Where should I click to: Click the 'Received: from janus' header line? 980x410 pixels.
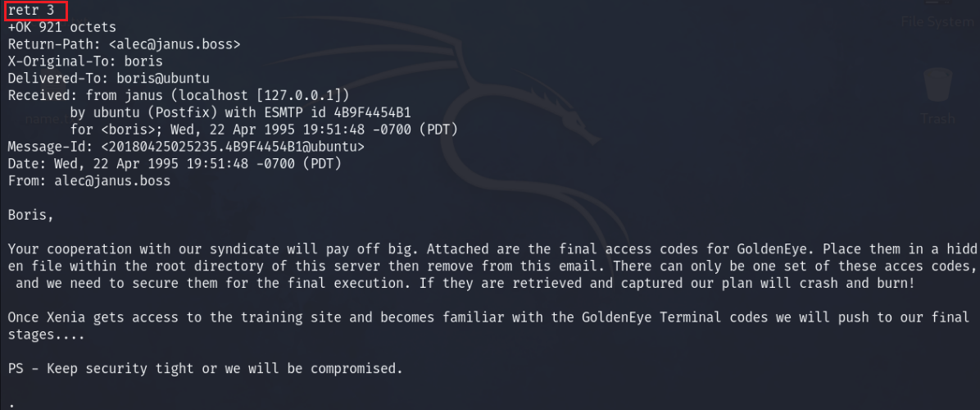point(179,95)
